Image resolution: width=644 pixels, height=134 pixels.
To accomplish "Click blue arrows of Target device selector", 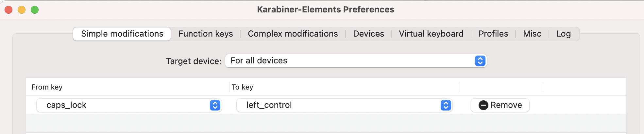I will (x=480, y=61).
